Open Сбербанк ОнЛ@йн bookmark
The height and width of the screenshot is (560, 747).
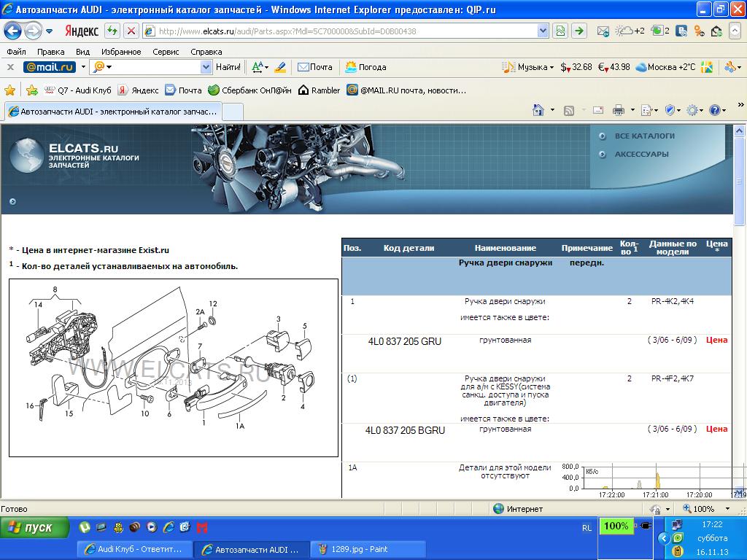click(x=249, y=90)
